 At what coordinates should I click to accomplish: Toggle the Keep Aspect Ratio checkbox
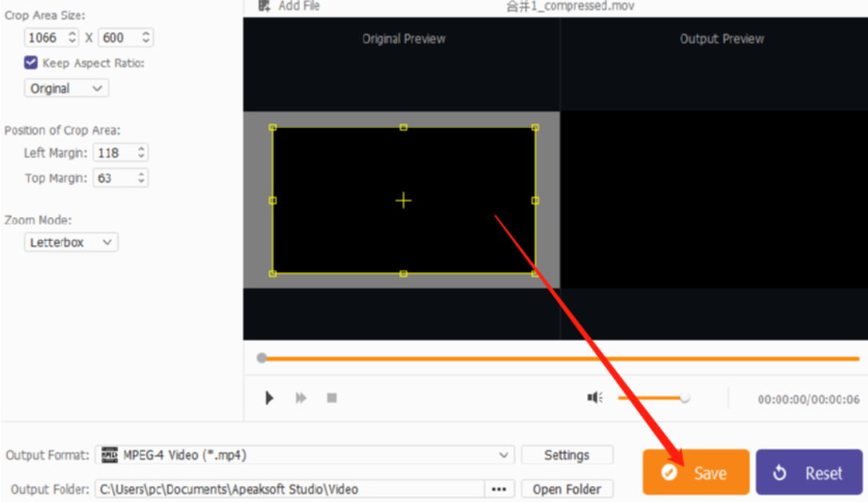pos(31,62)
